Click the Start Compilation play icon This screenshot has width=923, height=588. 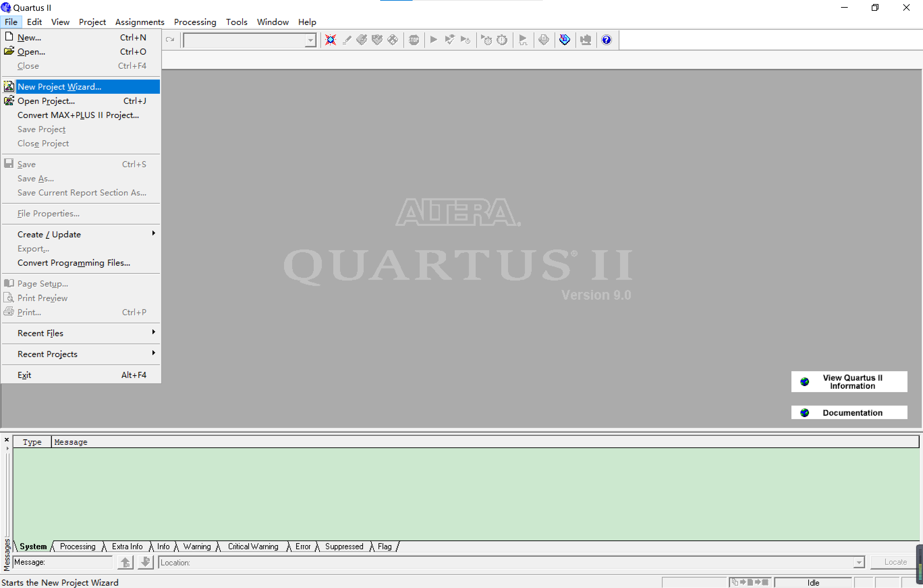point(433,40)
